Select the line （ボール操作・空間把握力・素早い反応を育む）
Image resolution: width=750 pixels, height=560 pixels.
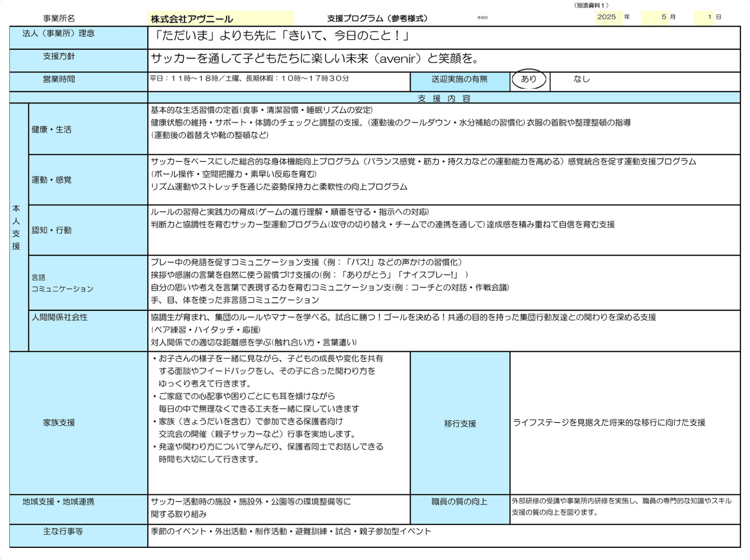pyautogui.click(x=234, y=174)
